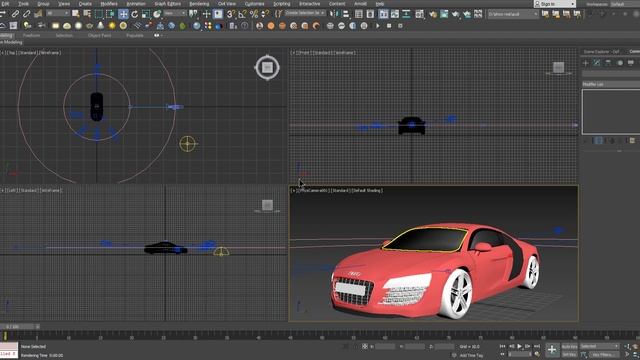Open the Graph Editors menu
This screenshot has height=360, width=640.
167,4
